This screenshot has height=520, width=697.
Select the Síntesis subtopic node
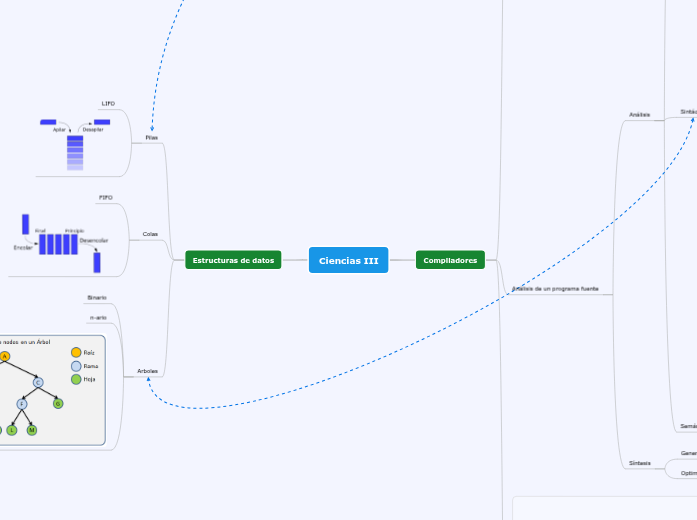[x=639, y=463]
